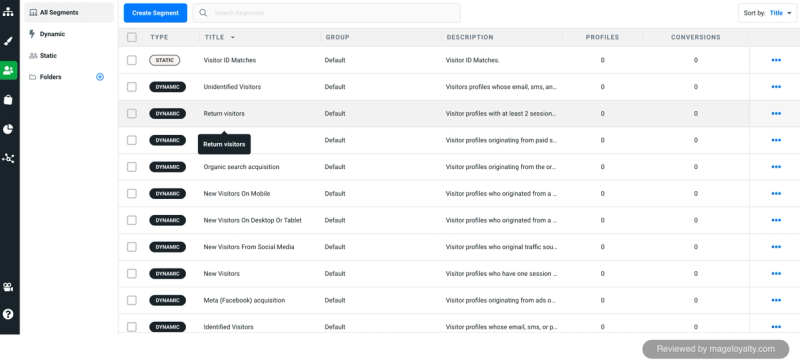Viewport: 800px width, 364px height.
Task: Toggle sort arrow on Title column
Action: coord(233,37)
